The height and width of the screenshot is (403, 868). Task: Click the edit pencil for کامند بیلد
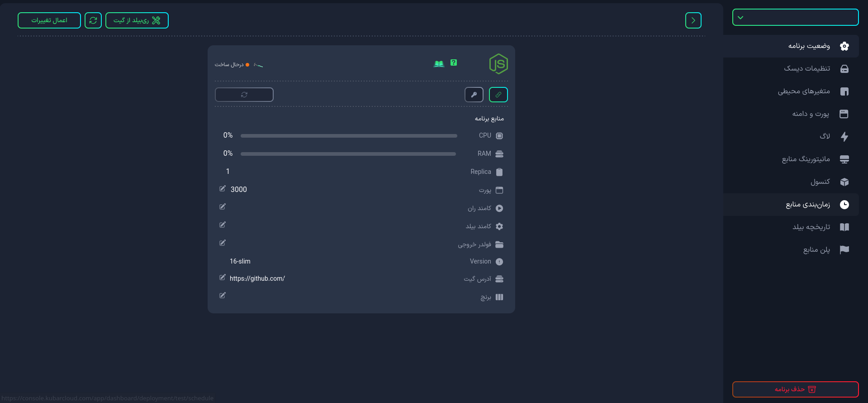223,225
